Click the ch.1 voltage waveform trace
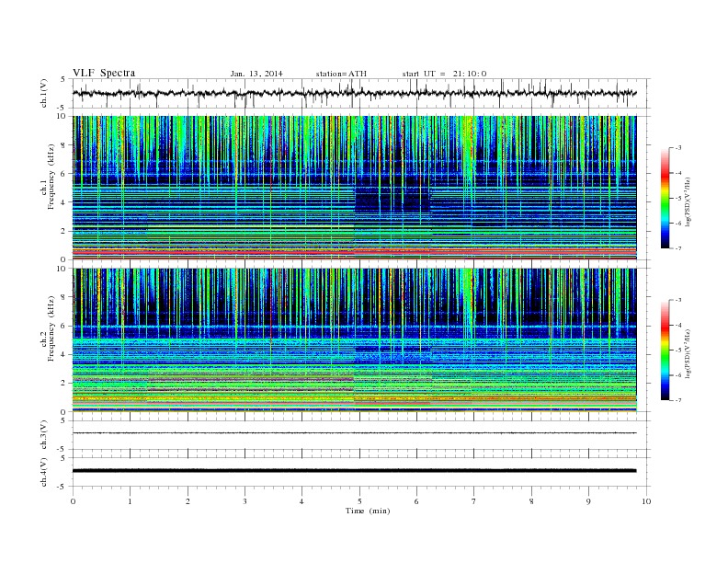The height and width of the screenshot is (563, 728). (x=354, y=93)
